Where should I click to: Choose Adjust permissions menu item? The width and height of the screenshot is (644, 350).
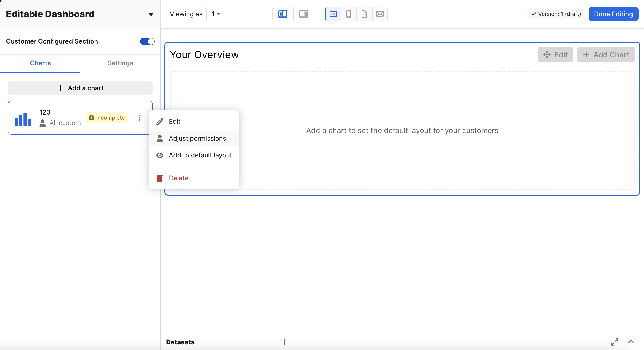tap(197, 138)
